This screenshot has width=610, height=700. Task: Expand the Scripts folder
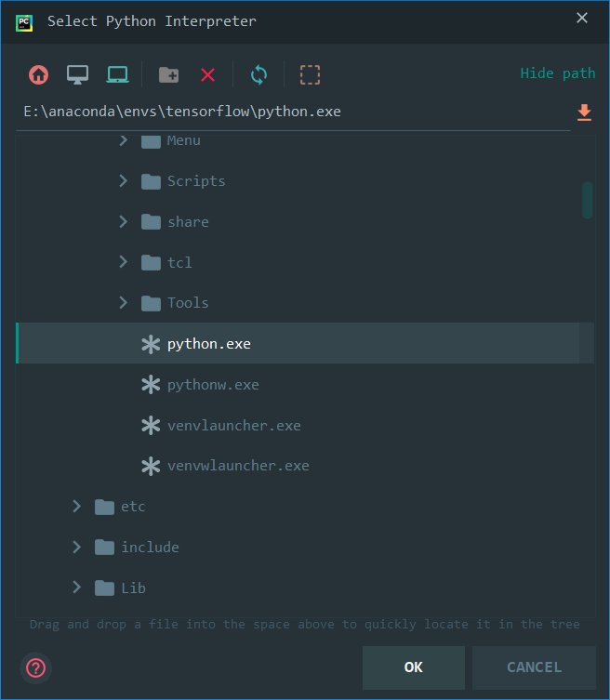pos(124,180)
